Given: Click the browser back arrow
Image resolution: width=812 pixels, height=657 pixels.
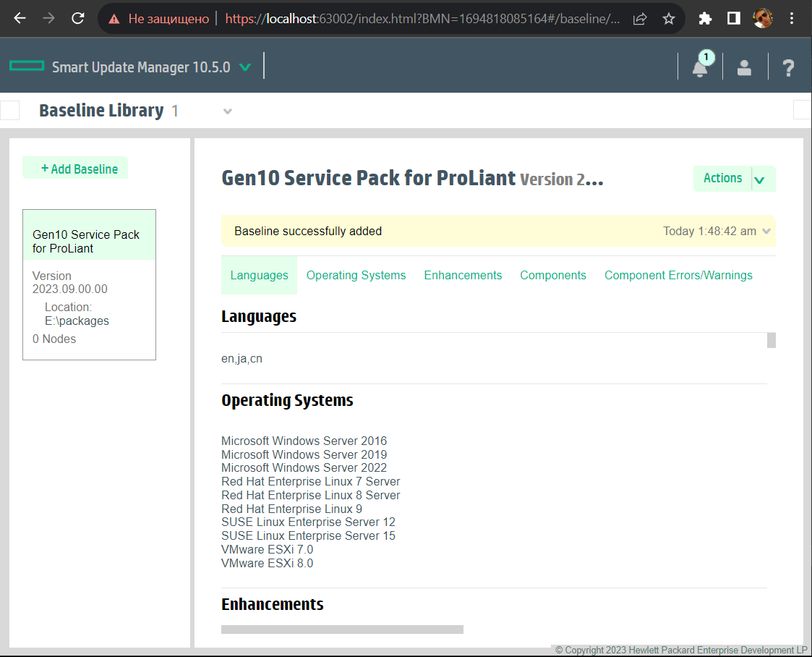Looking at the screenshot, I should pyautogui.click(x=20, y=19).
